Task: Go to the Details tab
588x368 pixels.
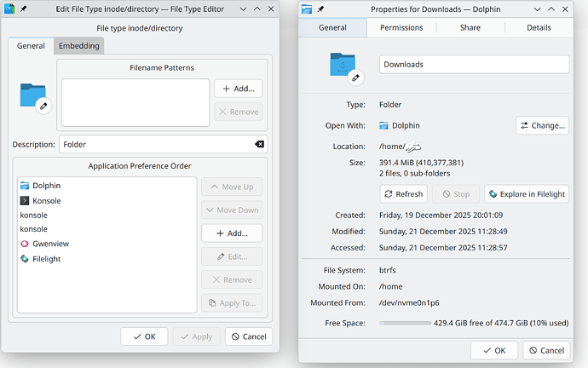Action: (539, 27)
